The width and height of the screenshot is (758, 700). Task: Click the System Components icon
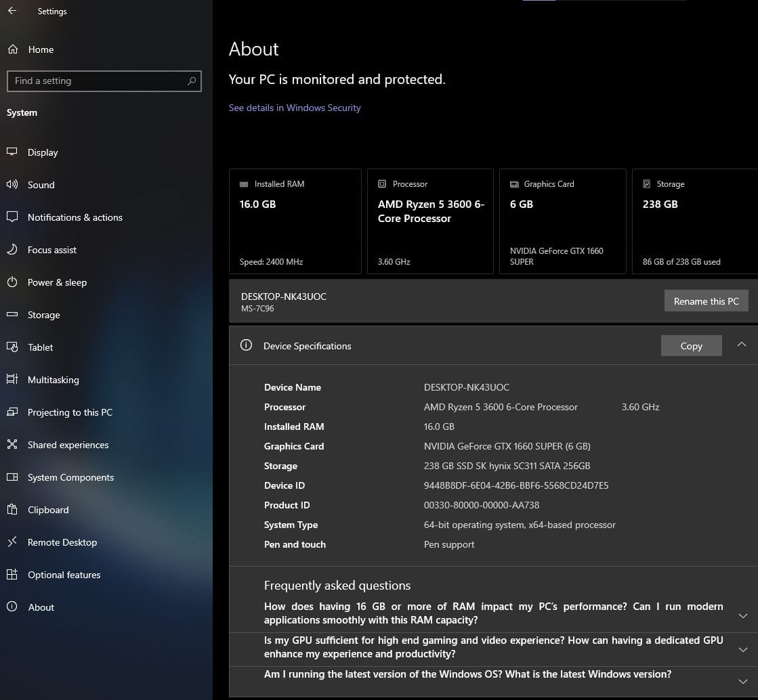coord(12,477)
